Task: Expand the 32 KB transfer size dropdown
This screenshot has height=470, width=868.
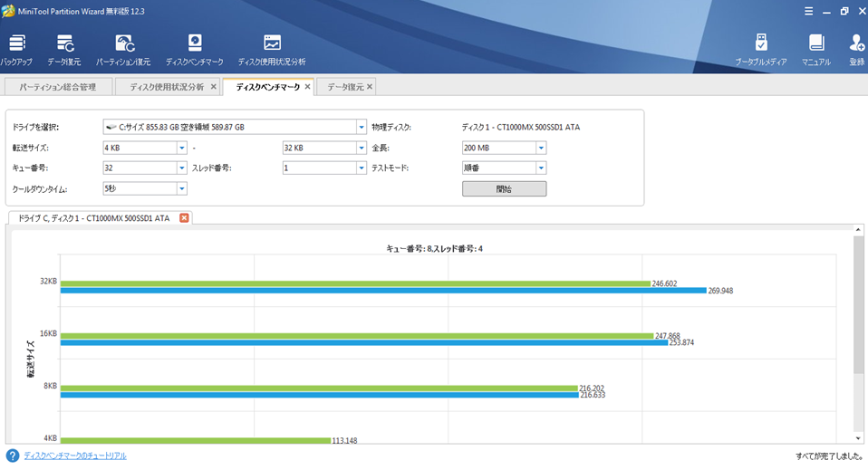Action: (x=361, y=148)
